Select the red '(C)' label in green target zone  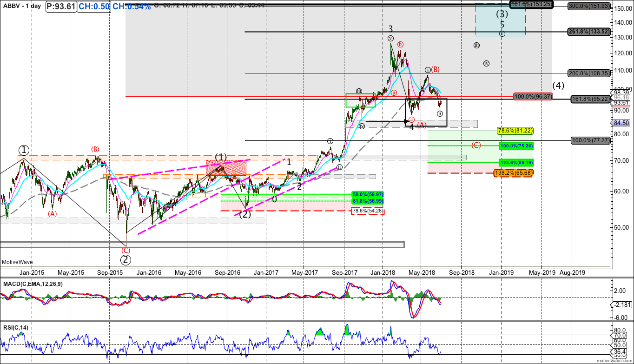click(476, 145)
